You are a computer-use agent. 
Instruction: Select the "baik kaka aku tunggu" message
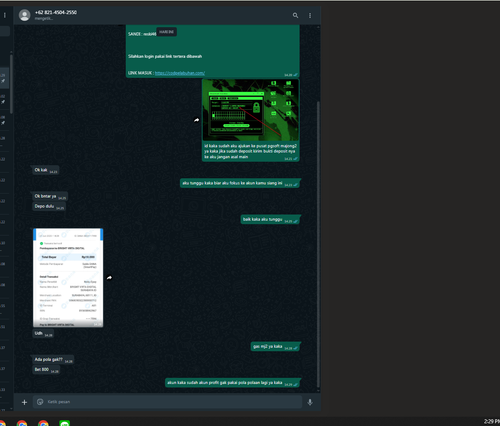coord(270,219)
